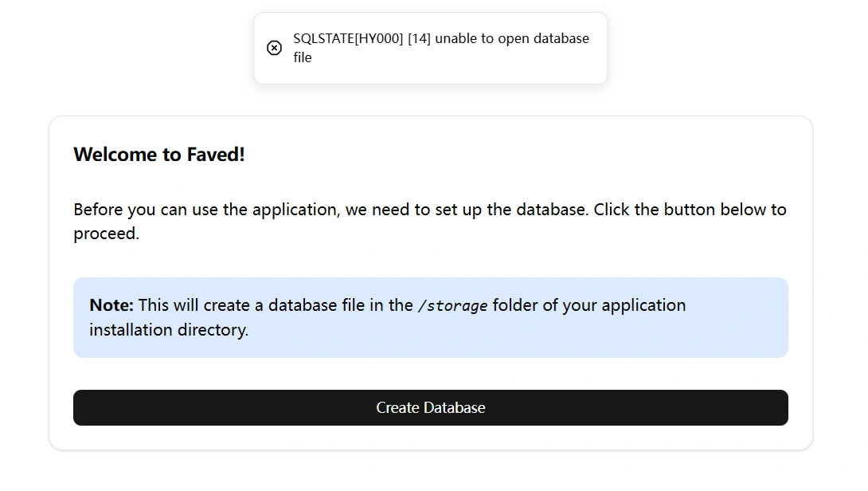
Task: Click the italic /storage folder path
Action: coord(452,306)
